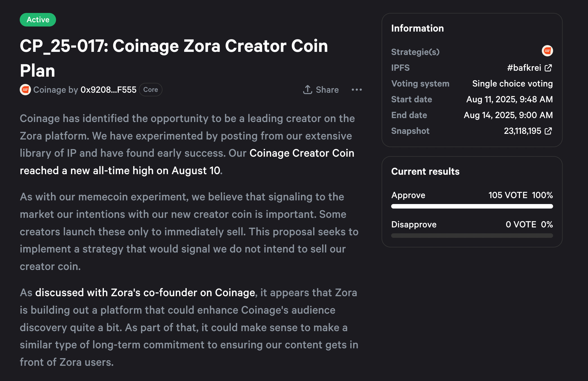
Task: Click the Share button label
Action: pos(327,90)
